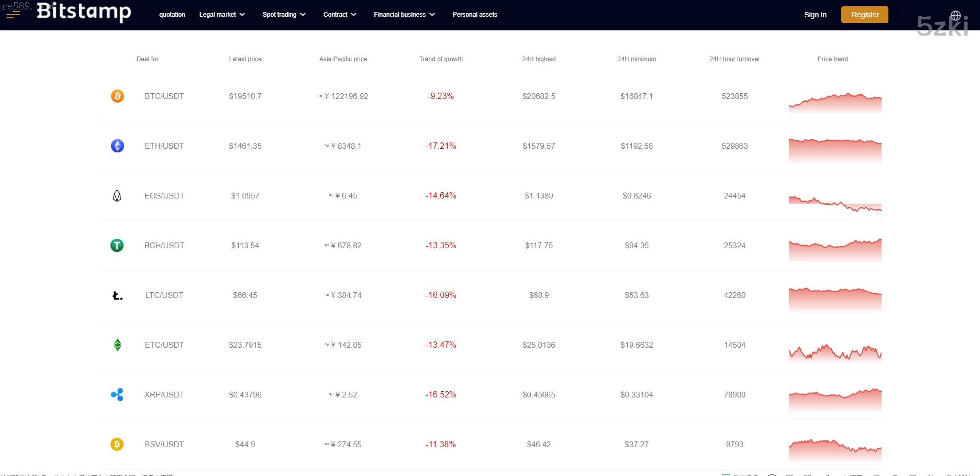Click the XRP coin icon
980x476 pixels.
[117, 395]
